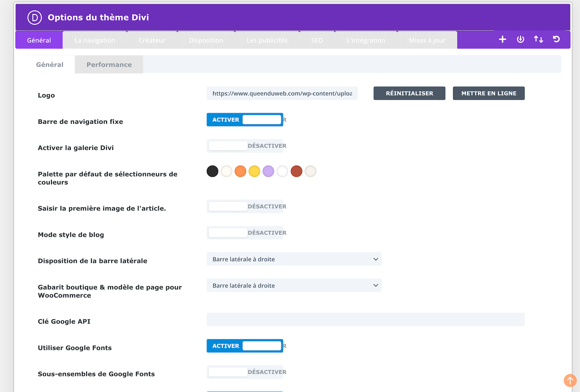Image resolution: width=580 pixels, height=392 pixels.
Task: Switch to SEO tab
Action: coord(317,40)
